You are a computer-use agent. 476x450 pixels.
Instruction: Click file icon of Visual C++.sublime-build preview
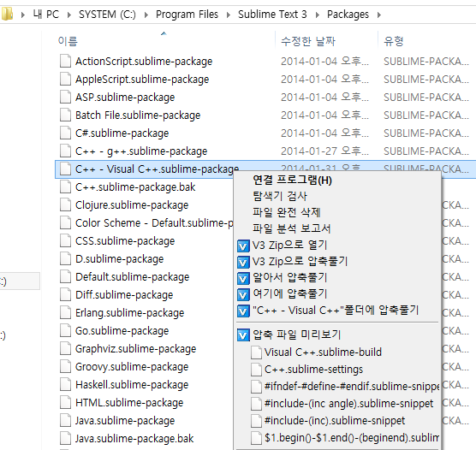pos(256,352)
